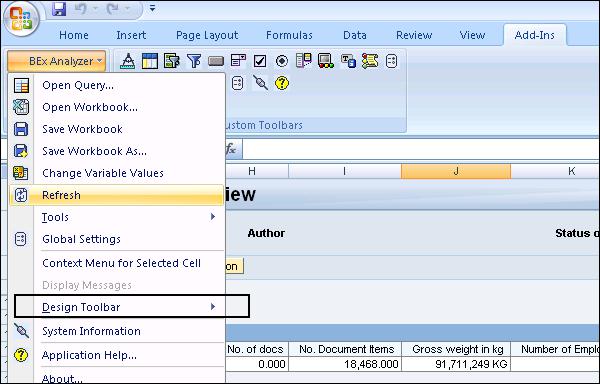Click Insert Navigation Pane icon
600x384 pixels.
click(172, 61)
